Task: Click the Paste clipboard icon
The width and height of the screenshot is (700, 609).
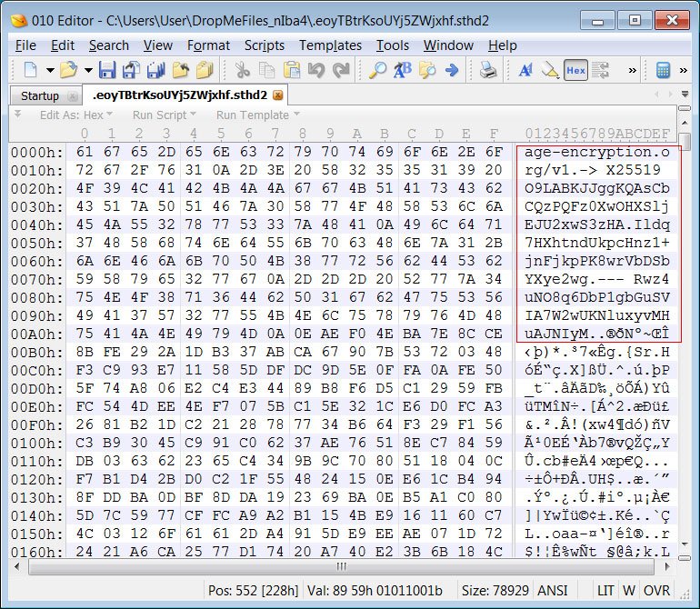Action: click(292, 70)
